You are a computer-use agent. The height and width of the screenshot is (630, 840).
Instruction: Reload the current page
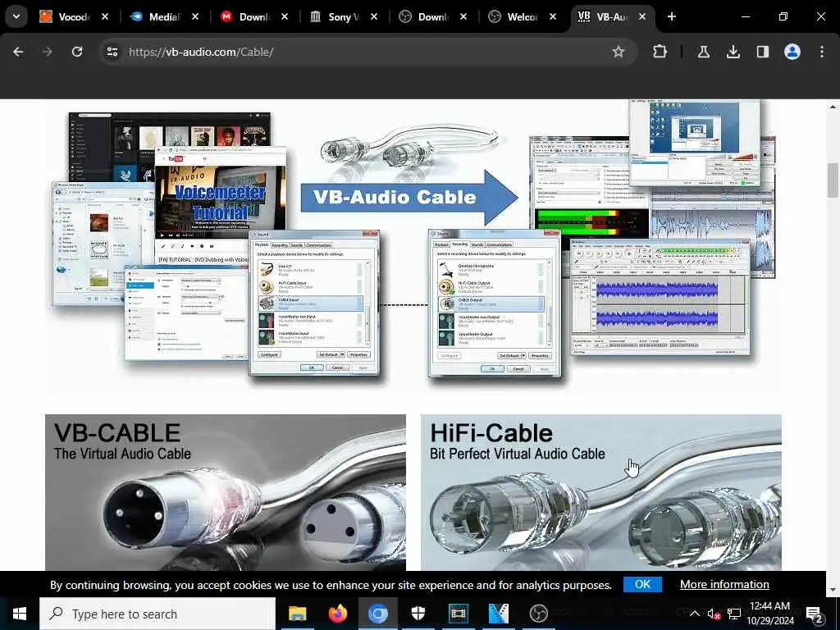tap(77, 52)
